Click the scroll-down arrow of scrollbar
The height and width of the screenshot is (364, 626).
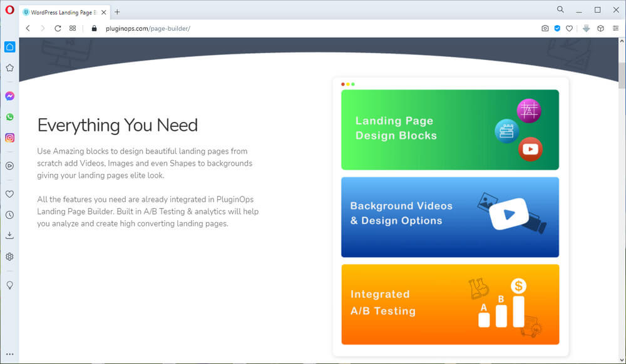pyautogui.click(x=622, y=360)
